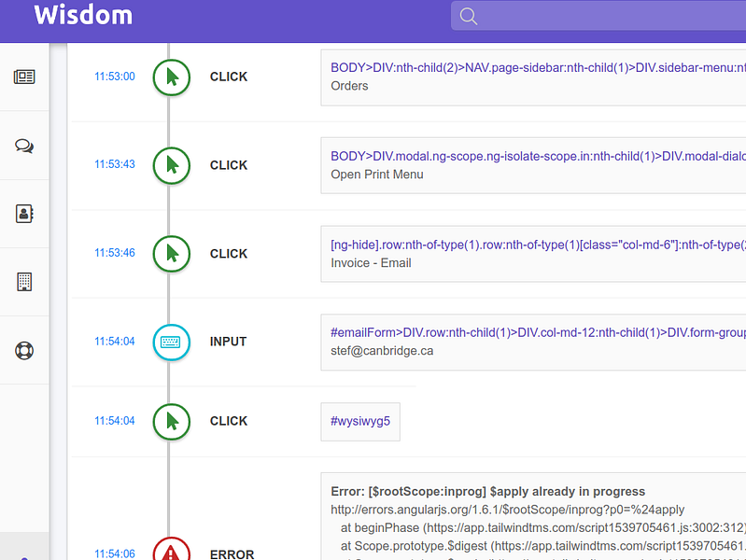Image resolution: width=746 pixels, height=560 pixels.
Task: Click the search magnifier icon
Action: click(x=468, y=16)
